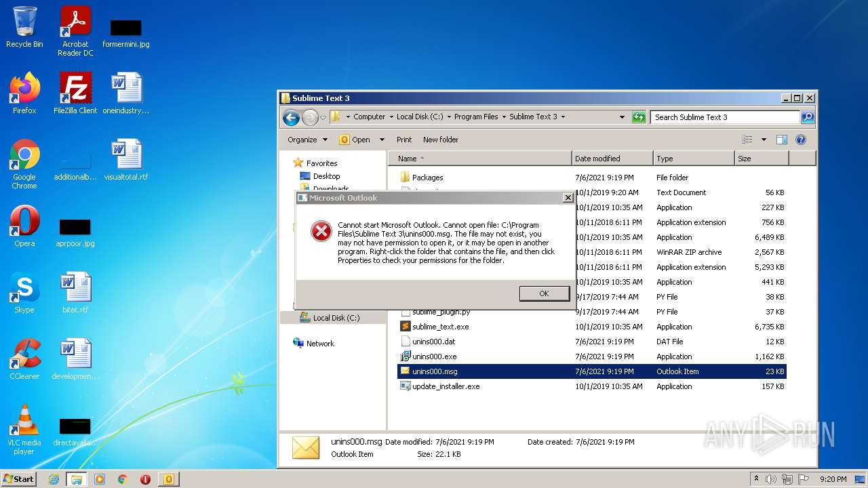The image size is (868, 488).
Task: Open the recent pages dropdown arrow
Action: (x=323, y=117)
